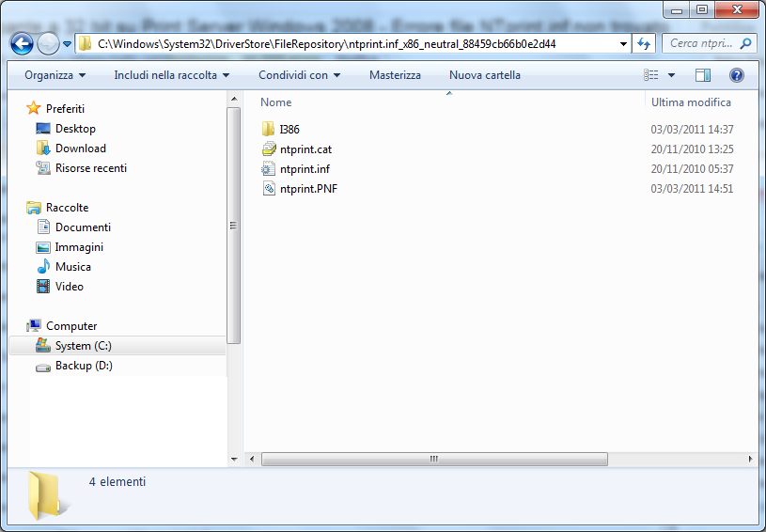Click the date 03/03/2011 14:37

click(693, 130)
